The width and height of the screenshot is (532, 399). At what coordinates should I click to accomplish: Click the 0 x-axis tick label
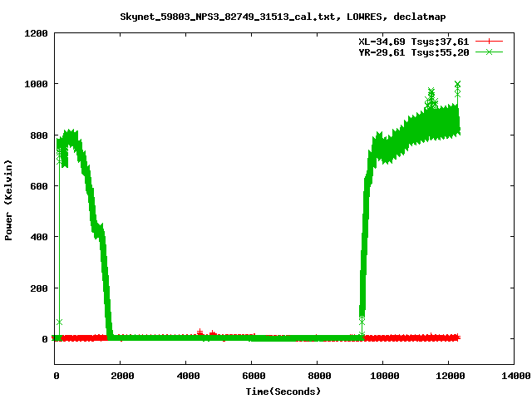(57, 376)
